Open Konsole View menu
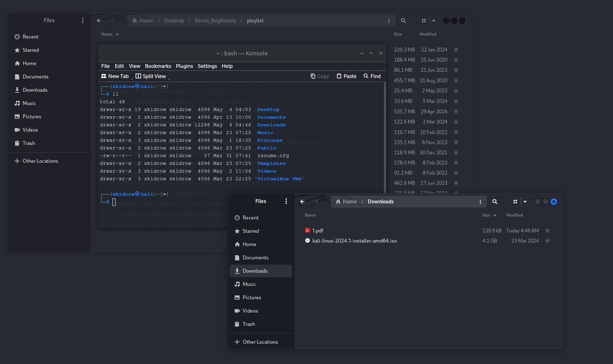The image size is (613, 364). pos(134,66)
